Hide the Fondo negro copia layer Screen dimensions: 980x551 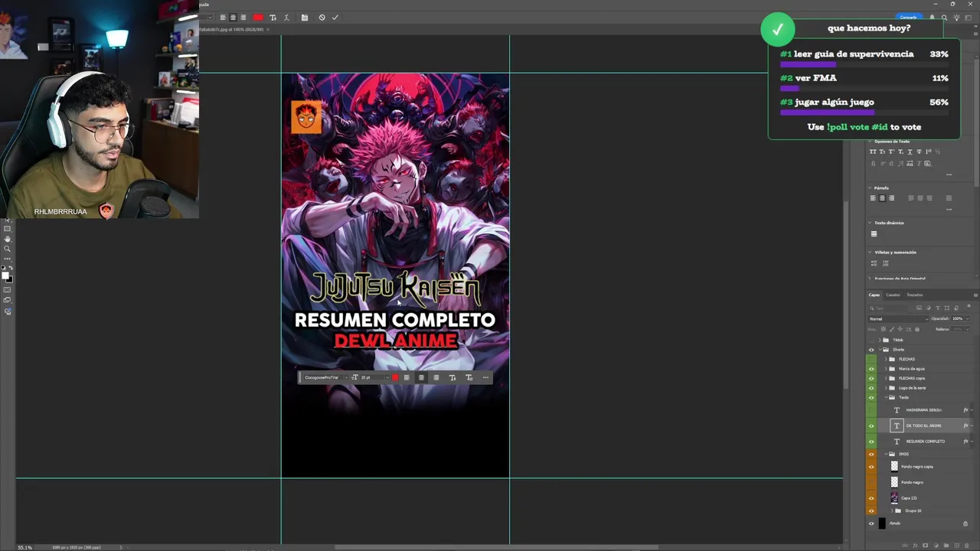[871, 467]
